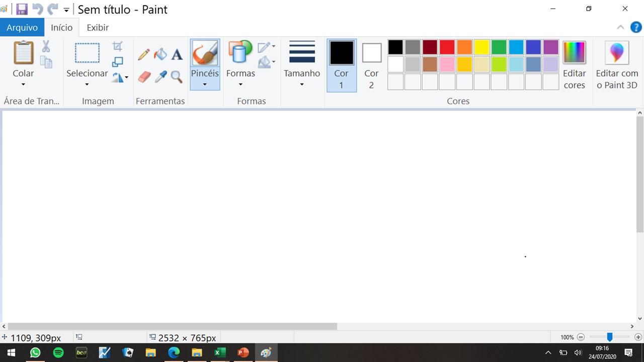The width and height of the screenshot is (644, 362).
Task: Click the Crop icon
Action: (117, 46)
